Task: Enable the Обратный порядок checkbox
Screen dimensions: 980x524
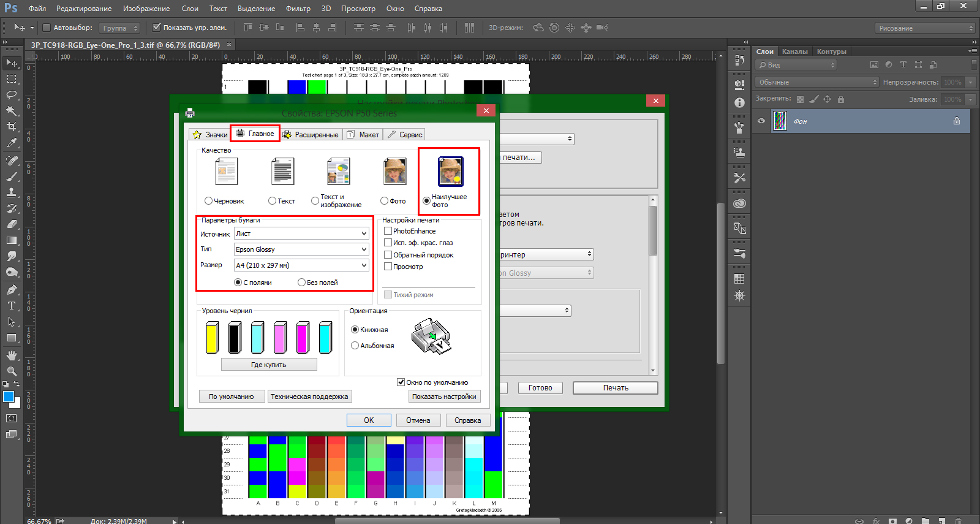Action: (388, 255)
